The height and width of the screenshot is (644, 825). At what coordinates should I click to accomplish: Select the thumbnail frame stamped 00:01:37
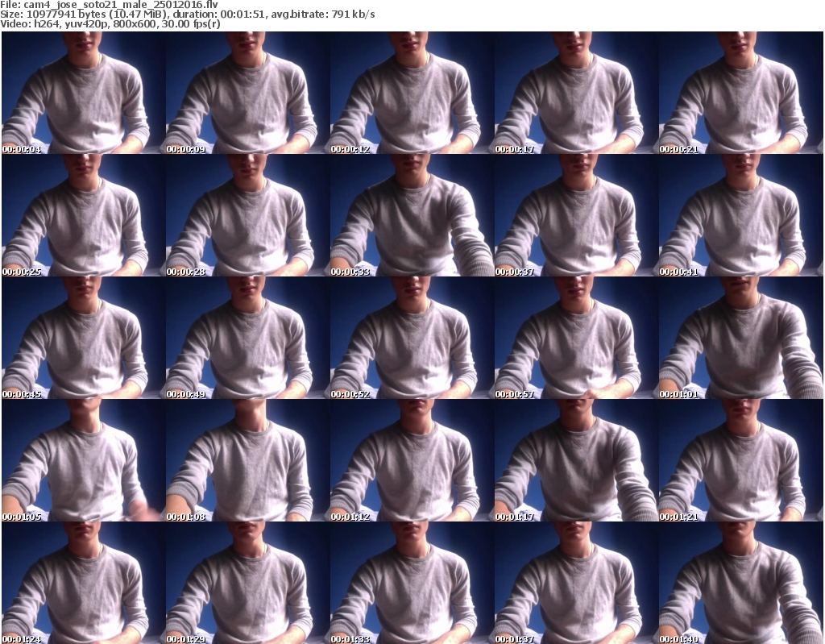(576, 583)
